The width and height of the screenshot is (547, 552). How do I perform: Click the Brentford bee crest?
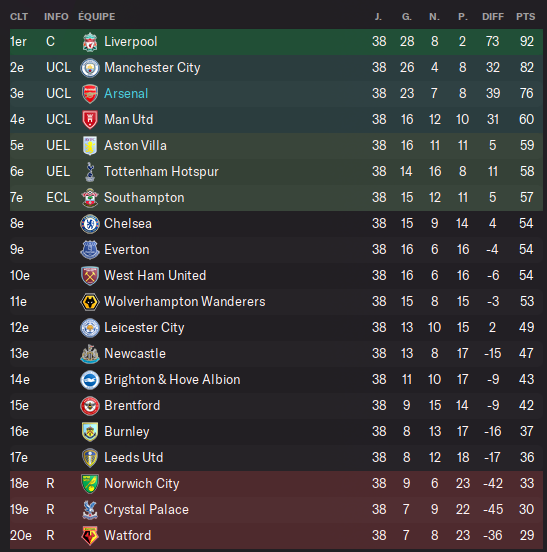click(x=90, y=406)
